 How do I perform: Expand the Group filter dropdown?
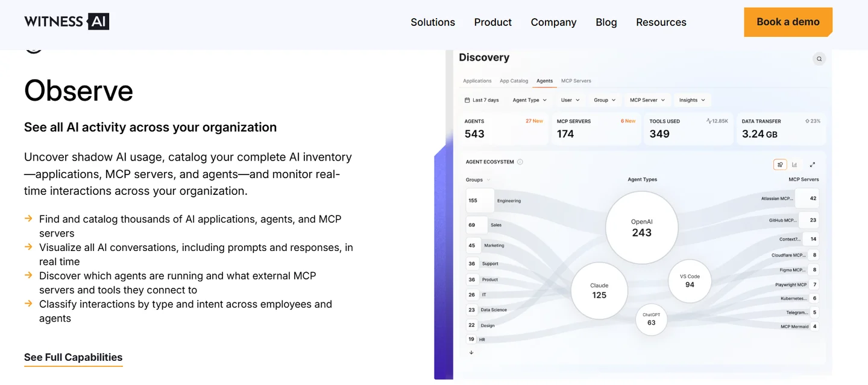click(605, 100)
